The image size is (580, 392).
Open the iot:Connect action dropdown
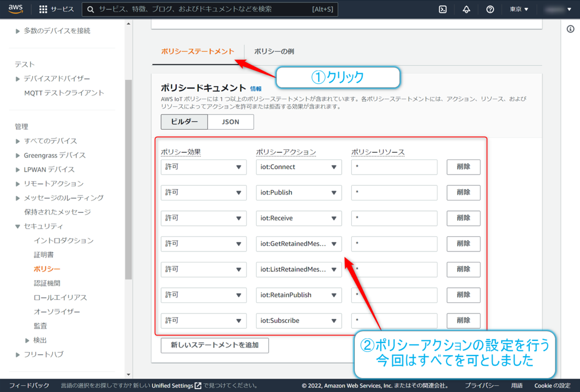[299, 167]
